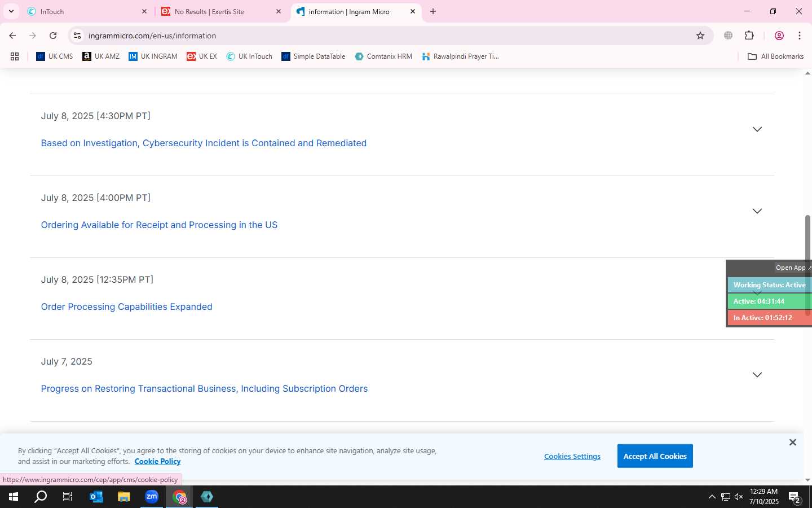Open Cookies Settings
Image resolution: width=812 pixels, height=508 pixels.
point(572,456)
